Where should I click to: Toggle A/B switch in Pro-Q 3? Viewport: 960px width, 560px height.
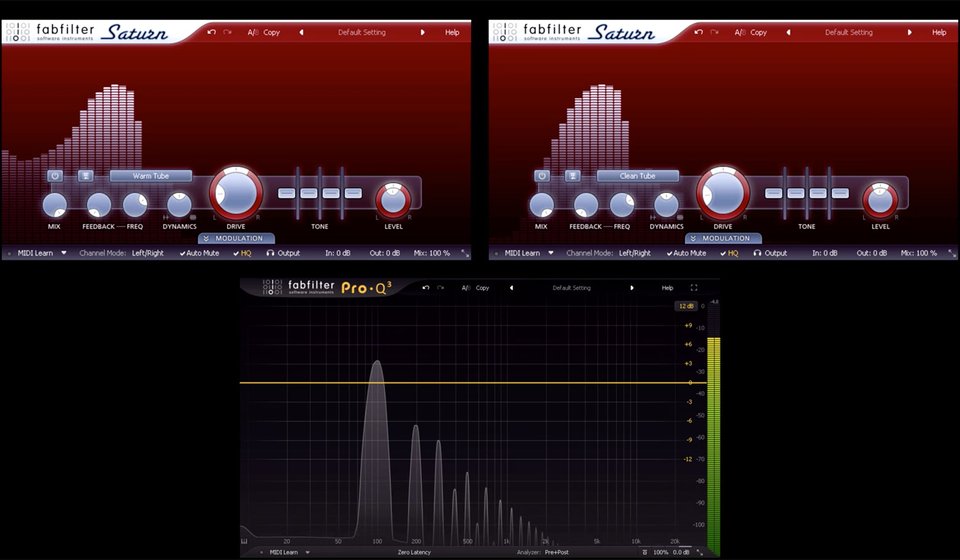click(x=466, y=288)
